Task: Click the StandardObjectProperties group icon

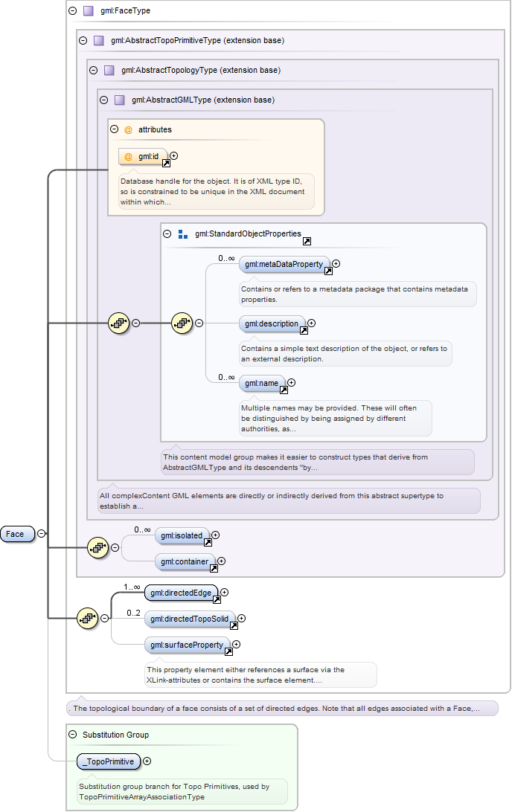Action: coord(183,234)
